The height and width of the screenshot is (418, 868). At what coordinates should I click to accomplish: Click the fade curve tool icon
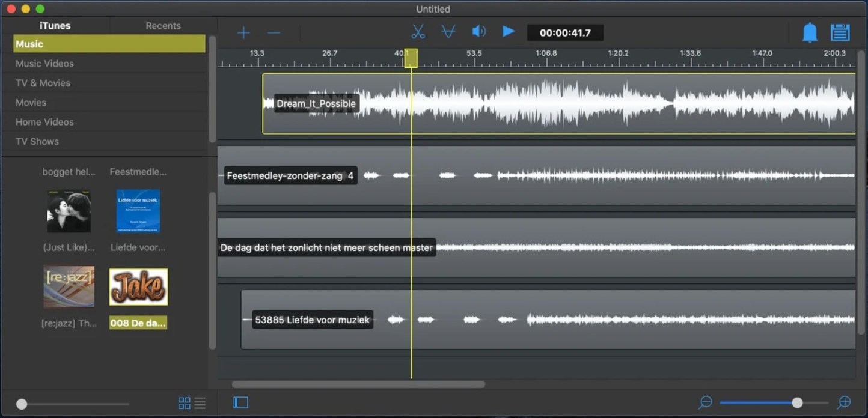point(448,32)
